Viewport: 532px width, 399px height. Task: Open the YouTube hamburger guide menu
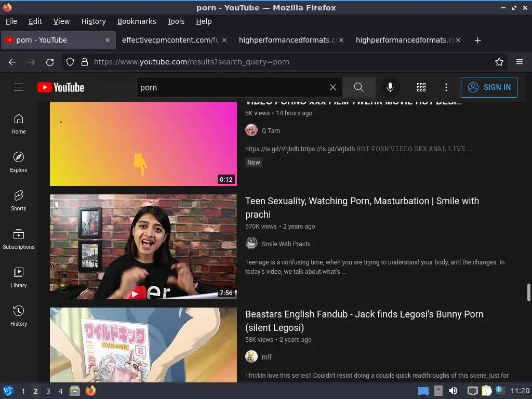coord(19,87)
